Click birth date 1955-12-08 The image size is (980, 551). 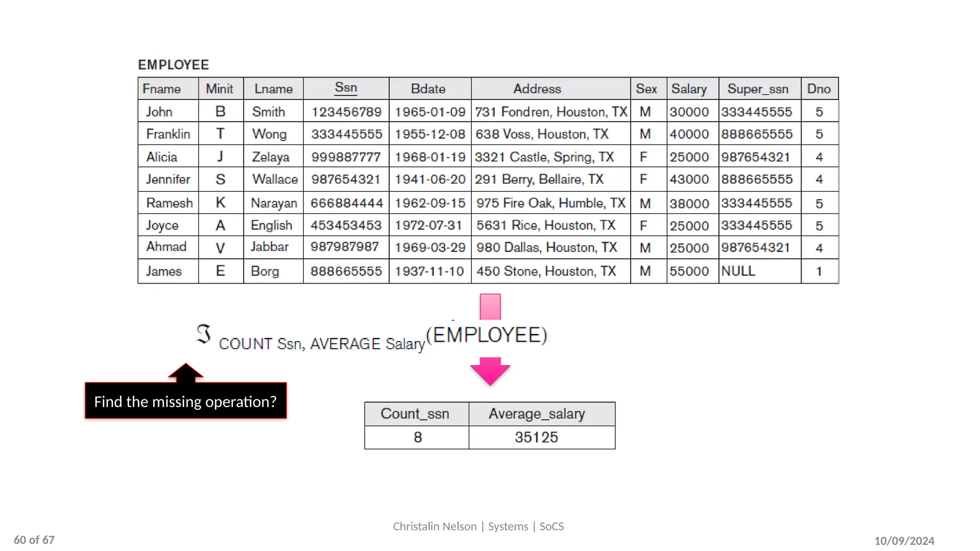pyautogui.click(x=430, y=134)
